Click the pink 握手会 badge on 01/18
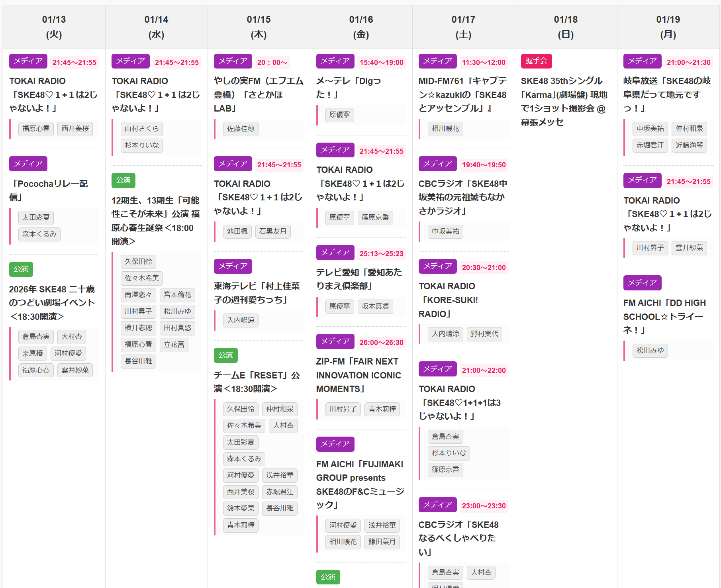The height and width of the screenshot is (588, 721). point(536,61)
